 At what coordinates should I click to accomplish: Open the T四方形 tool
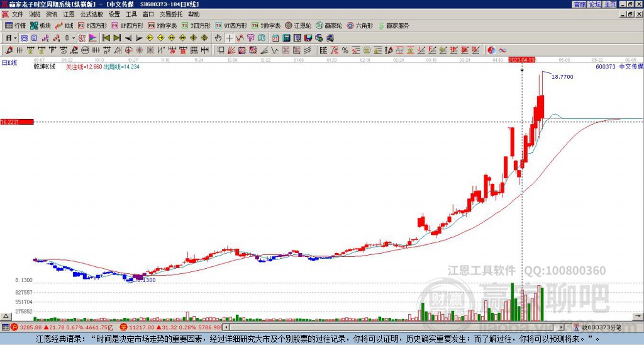196,25
